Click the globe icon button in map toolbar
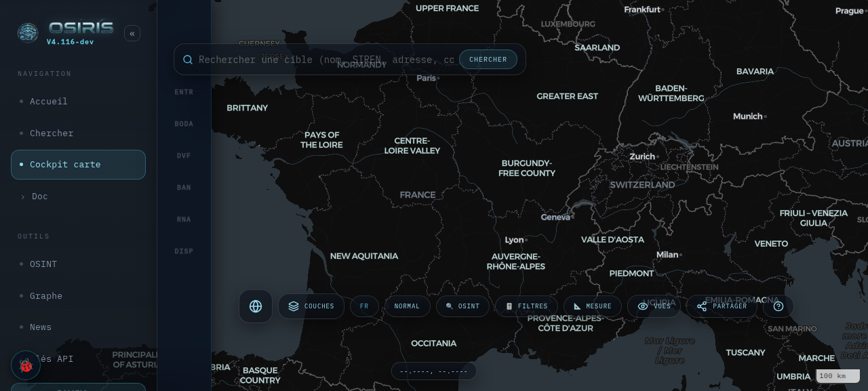Viewport: 868px width, 391px height. pos(256,306)
